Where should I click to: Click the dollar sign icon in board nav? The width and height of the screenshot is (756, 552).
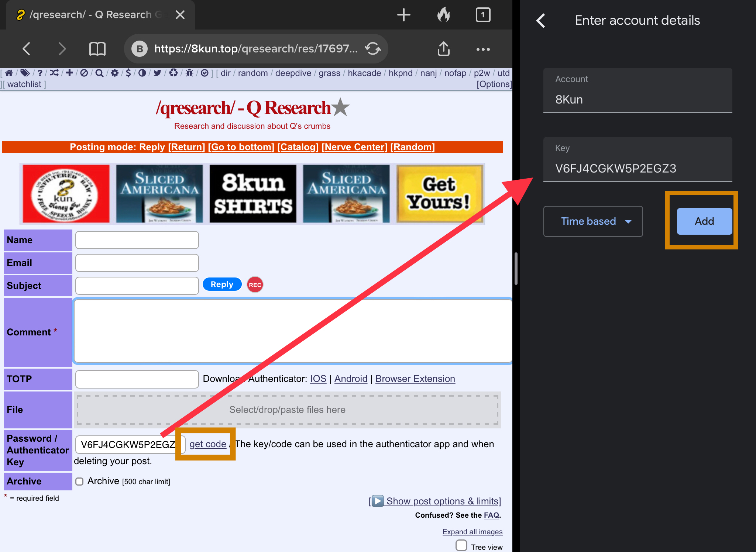[128, 73]
